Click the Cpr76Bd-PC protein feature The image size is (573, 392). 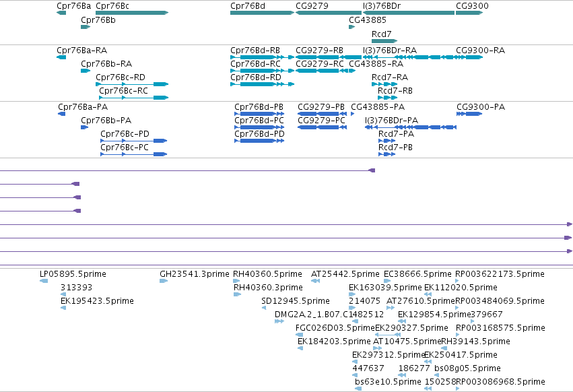coord(259,127)
